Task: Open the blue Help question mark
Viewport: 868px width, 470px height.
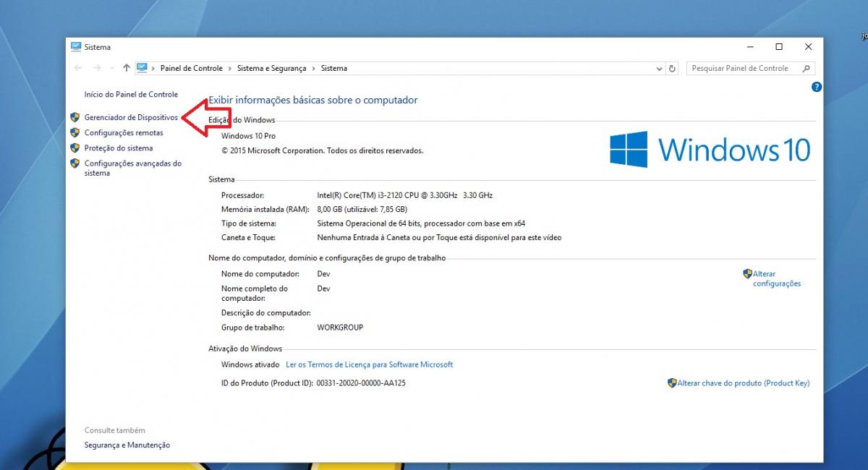Action: click(817, 87)
